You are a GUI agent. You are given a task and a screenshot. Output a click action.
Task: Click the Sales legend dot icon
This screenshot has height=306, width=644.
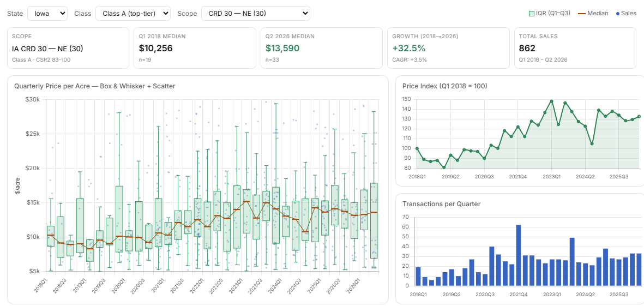pos(617,14)
